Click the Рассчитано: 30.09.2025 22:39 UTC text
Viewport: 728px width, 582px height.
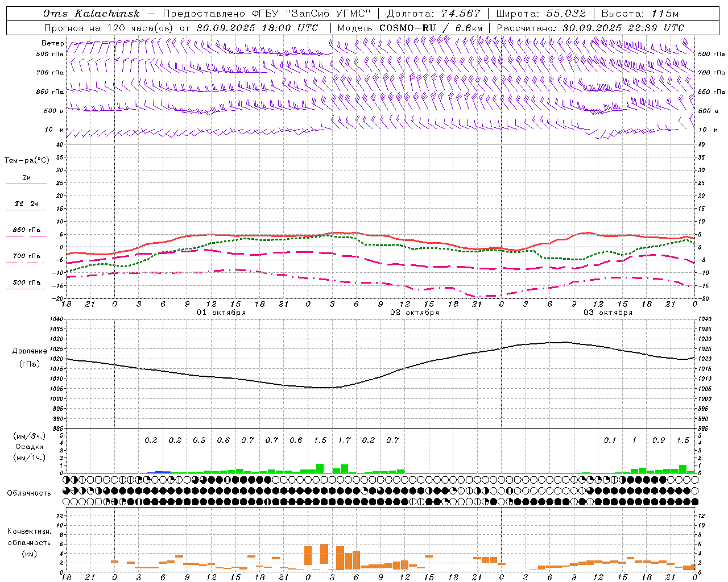pyautogui.click(x=590, y=28)
